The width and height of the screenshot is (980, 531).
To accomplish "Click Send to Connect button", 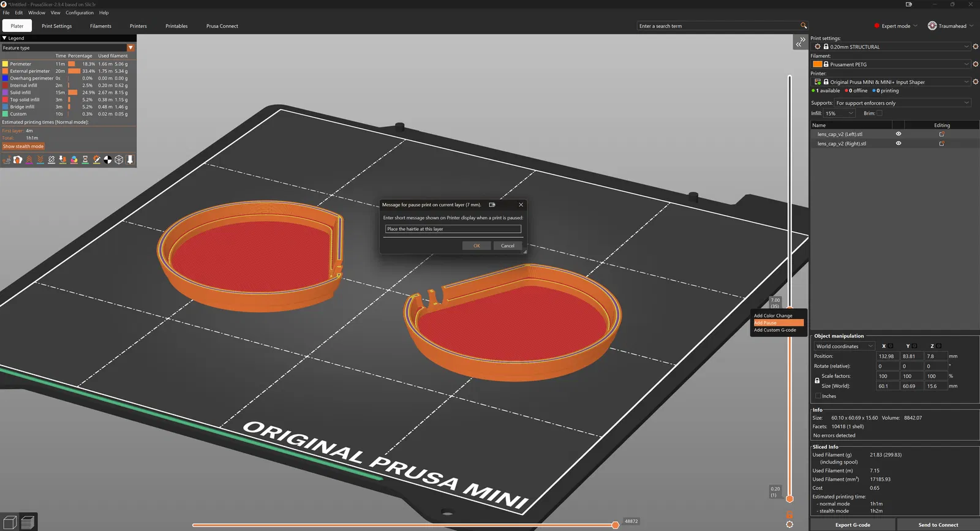I will tap(938, 525).
